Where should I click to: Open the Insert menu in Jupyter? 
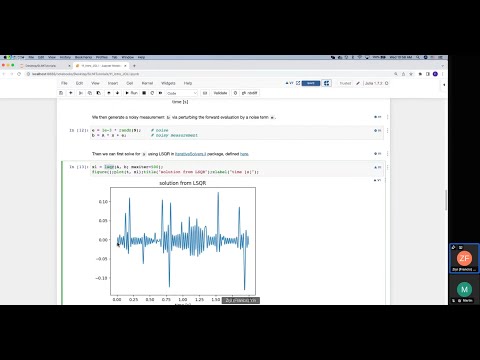[x=113, y=83]
